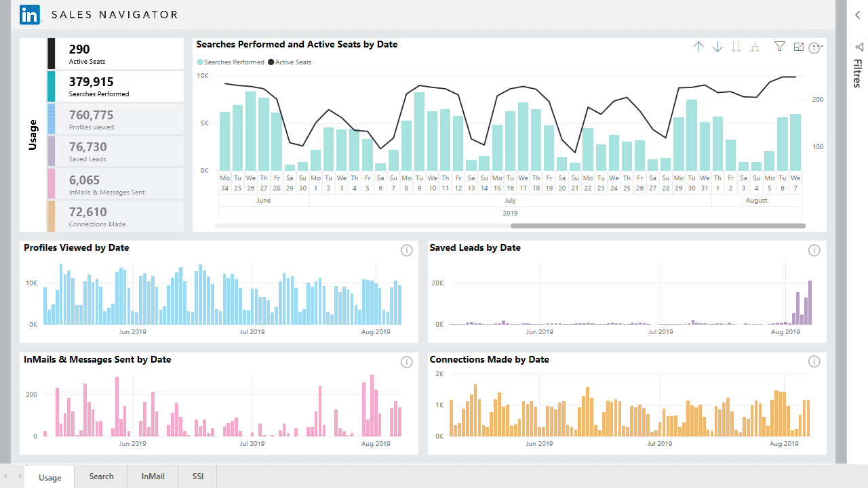
Task: Select the 'Tu 9' July searches bar
Action: pos(419,131)
